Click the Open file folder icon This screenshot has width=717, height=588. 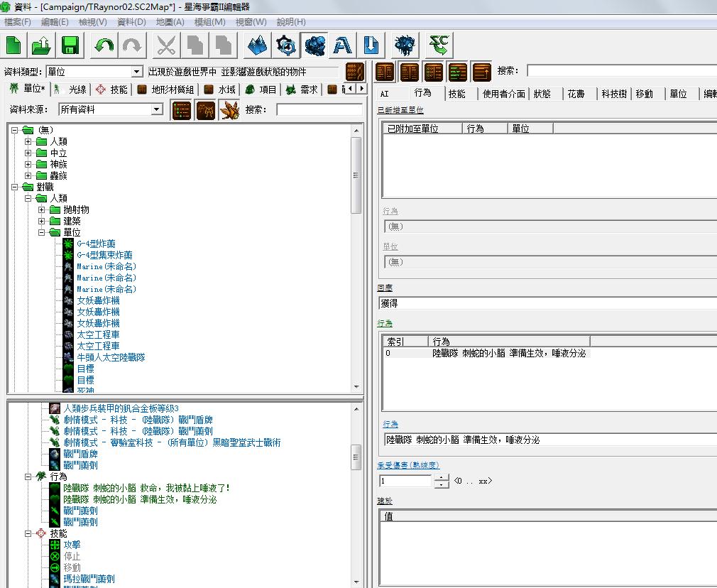tap(41, 46)
